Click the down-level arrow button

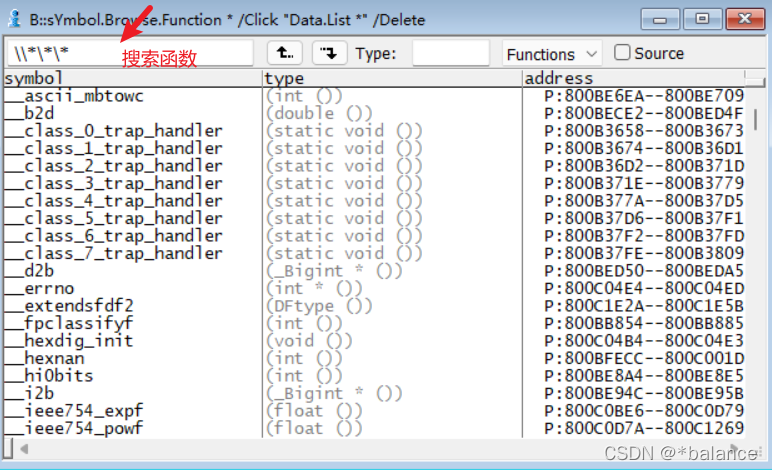[x=329, y=53]
